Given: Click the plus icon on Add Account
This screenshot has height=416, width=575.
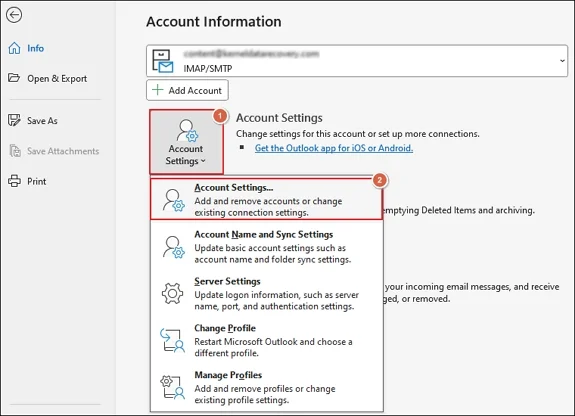Looking at the screenshot, I should pos(157,90).
